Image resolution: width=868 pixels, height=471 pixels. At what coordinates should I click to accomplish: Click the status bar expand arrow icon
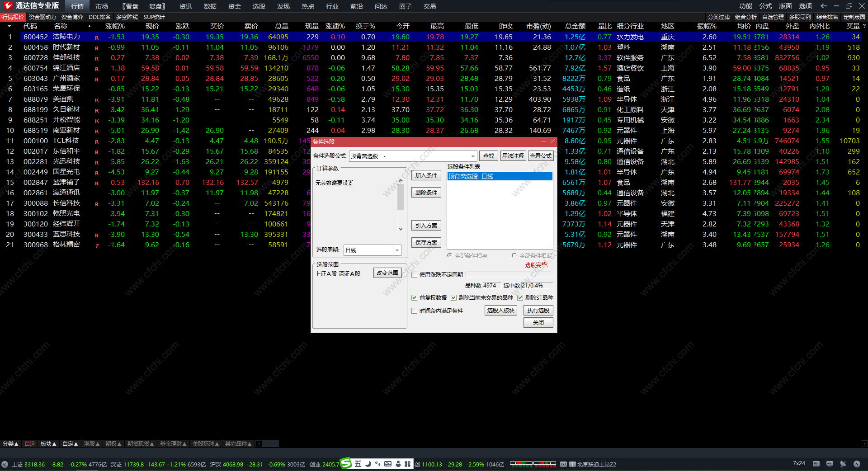tap(5, 464)
